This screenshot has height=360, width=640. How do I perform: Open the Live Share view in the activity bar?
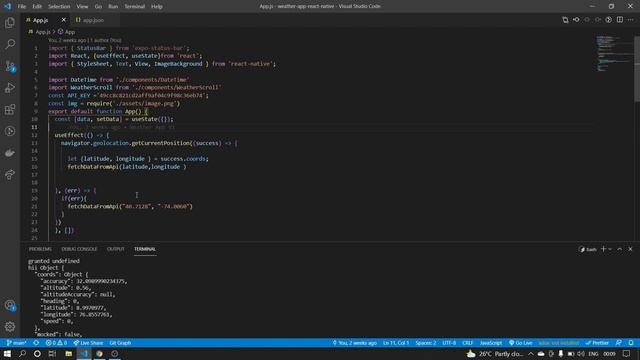point(10,175)
